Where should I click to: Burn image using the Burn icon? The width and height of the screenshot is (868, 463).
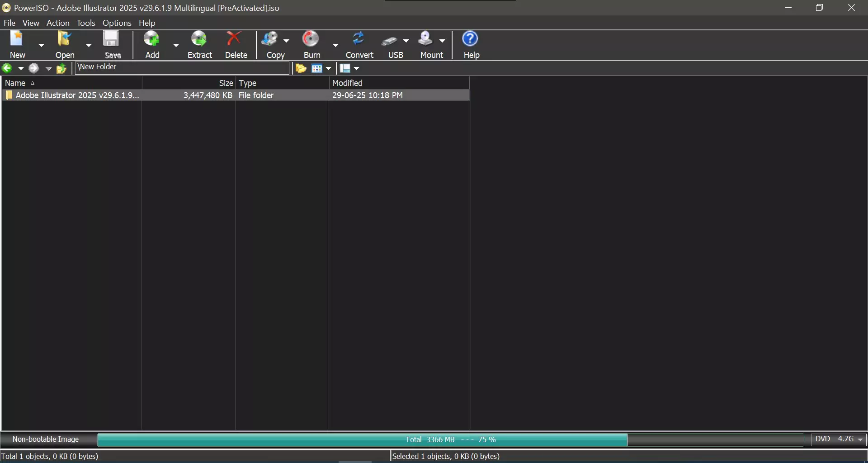pyautogui.click(x=311, y=39)
